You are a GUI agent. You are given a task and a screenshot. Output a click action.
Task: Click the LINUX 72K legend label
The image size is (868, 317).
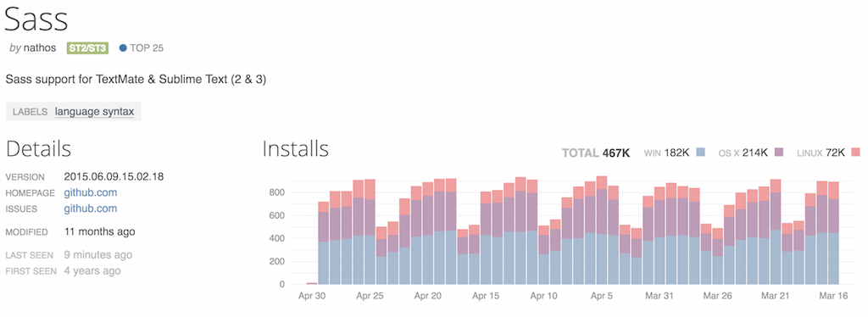click(x=821, y=153)
